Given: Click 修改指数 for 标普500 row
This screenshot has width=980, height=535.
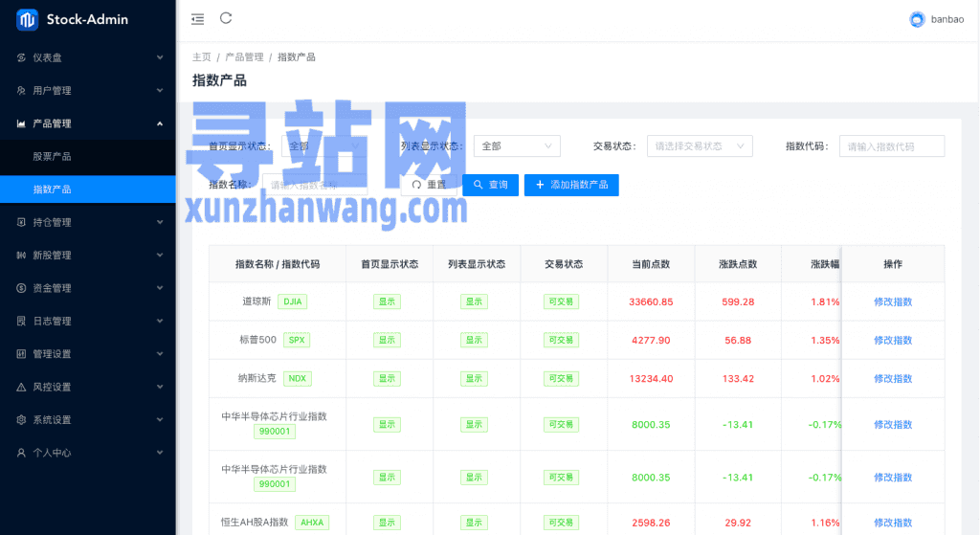Looking at the screenshot, I should click(893, 341).
